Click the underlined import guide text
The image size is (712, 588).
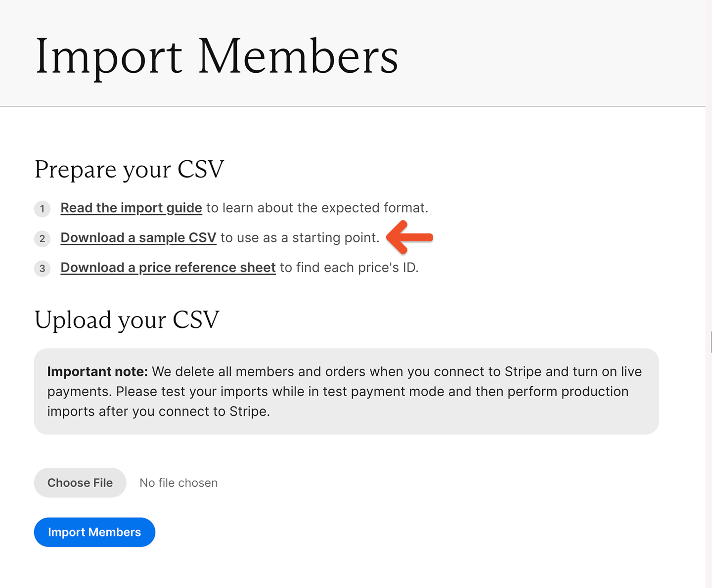(x=131, y=208)
